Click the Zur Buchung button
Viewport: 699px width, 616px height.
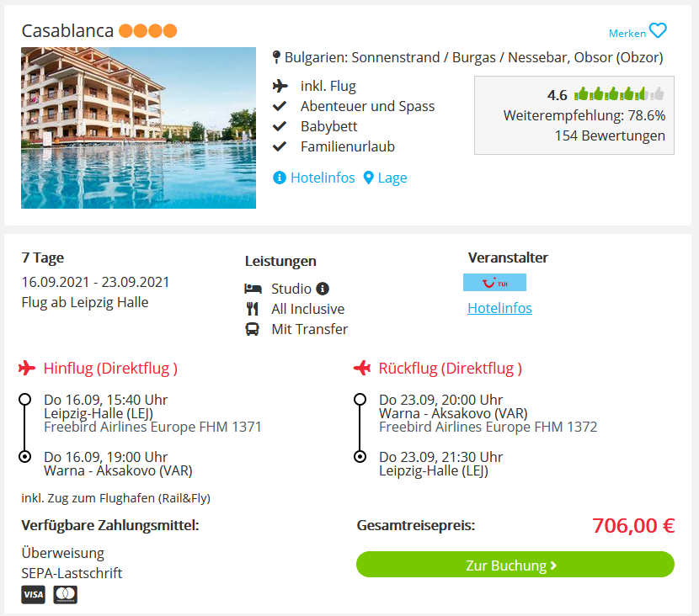tap(515, 565)
